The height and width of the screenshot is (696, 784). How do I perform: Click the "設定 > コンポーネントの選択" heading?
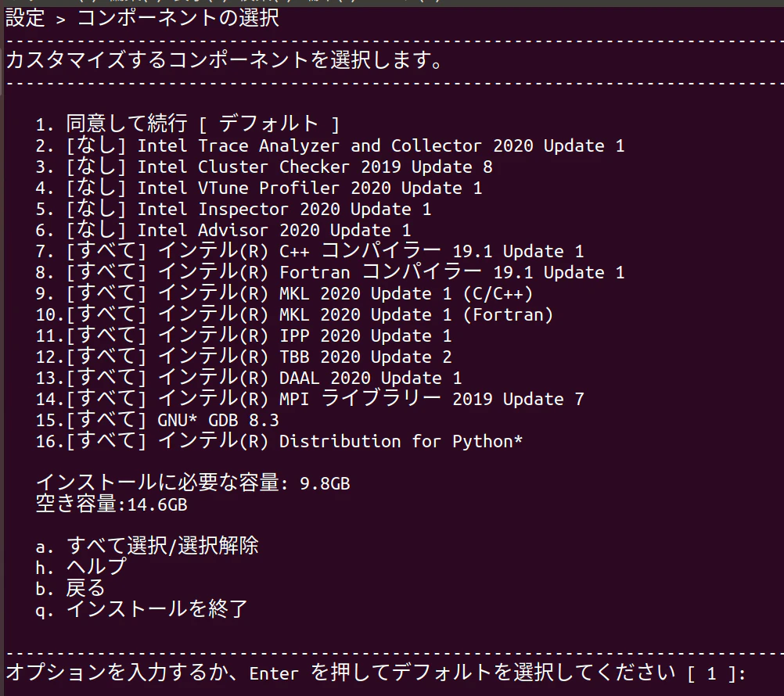[142, 19]
